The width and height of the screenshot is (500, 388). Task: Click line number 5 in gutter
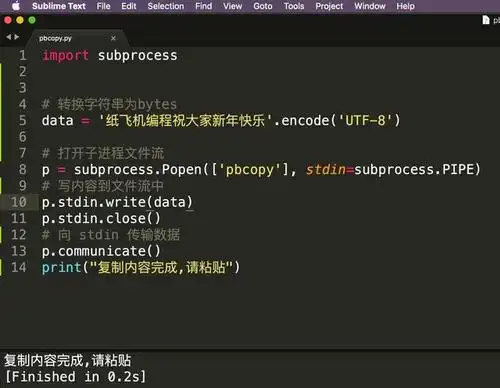(23, 120)
